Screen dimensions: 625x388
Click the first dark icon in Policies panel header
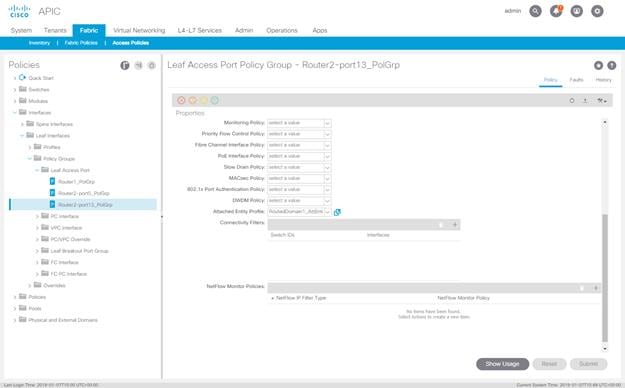point(125,65)
